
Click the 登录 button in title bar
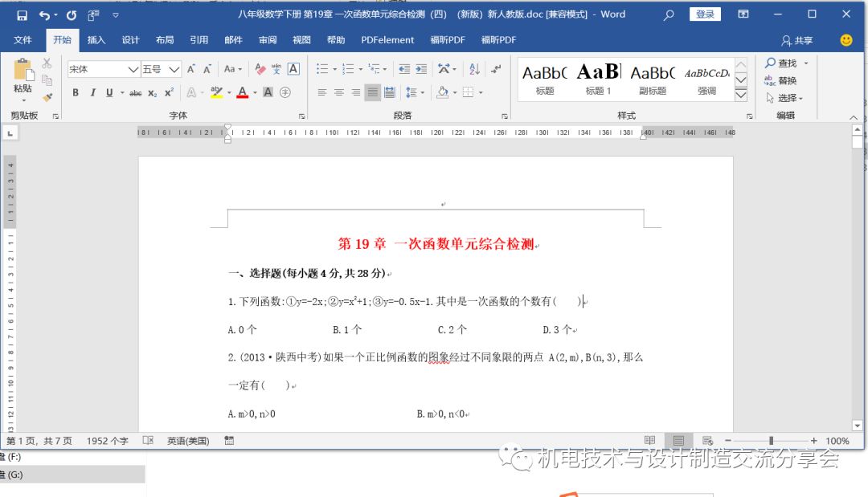(705, 14)
